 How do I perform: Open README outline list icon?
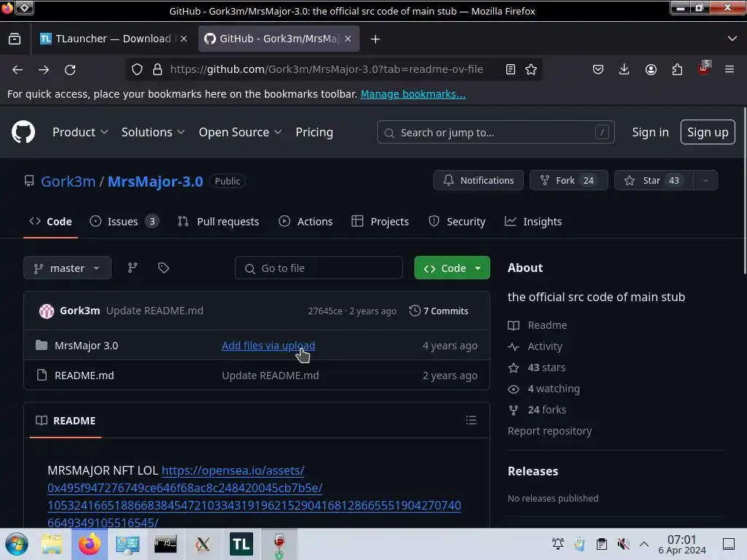pyautogui.click(x=471, y=420)
